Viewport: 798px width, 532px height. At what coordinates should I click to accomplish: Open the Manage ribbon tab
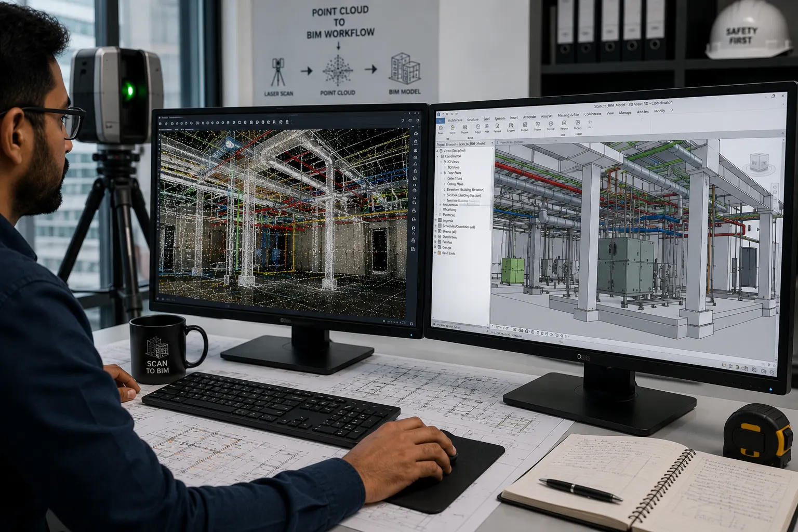point(625,112)
